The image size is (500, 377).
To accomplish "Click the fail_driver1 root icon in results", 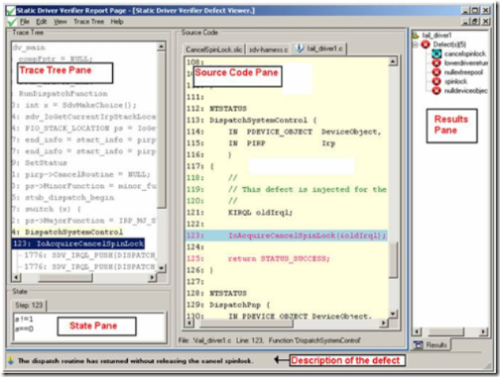I will tap(415, 35).
